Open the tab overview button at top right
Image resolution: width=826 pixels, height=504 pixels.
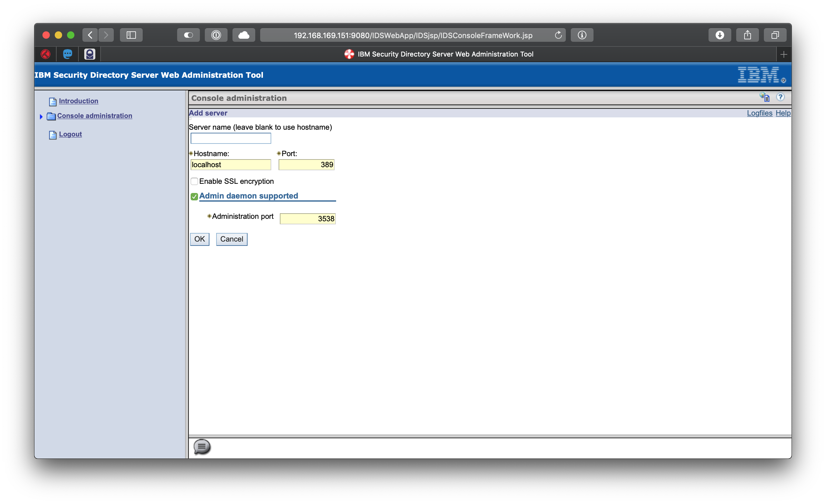point(775,35)
